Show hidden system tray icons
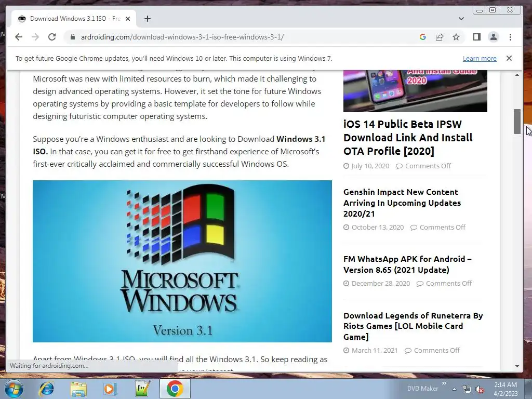The width and height of the screenshot is (532, 399). [454, 389]
